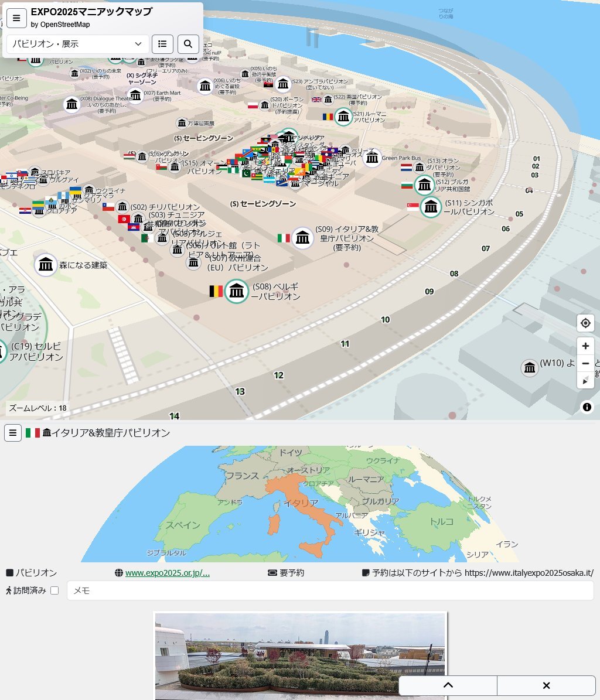Viewport: 600px width, 700px height.
Task: Open the www.expo2025.or.jp link
Action: (168, 573)
